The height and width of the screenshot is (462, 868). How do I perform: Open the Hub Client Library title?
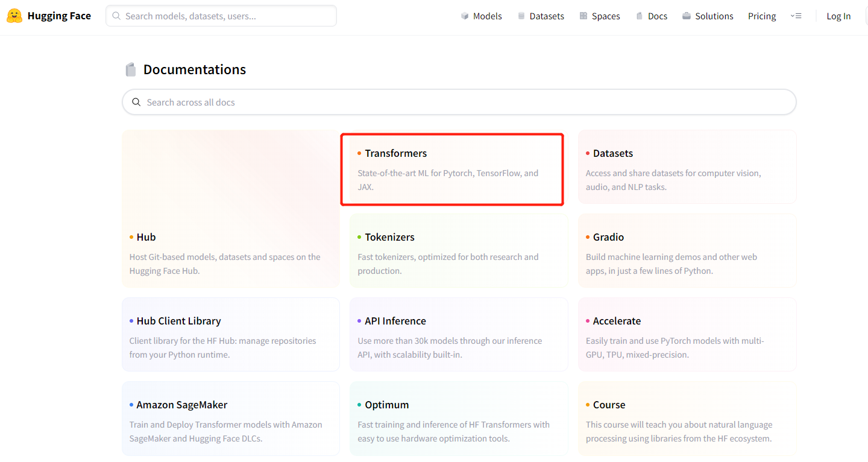(x=178, y=321)
